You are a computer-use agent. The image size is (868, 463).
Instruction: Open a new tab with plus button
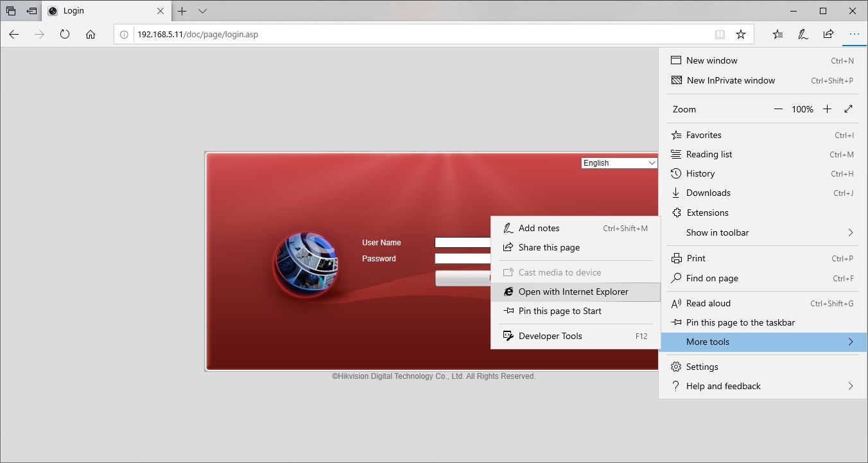tap(182, 11)
